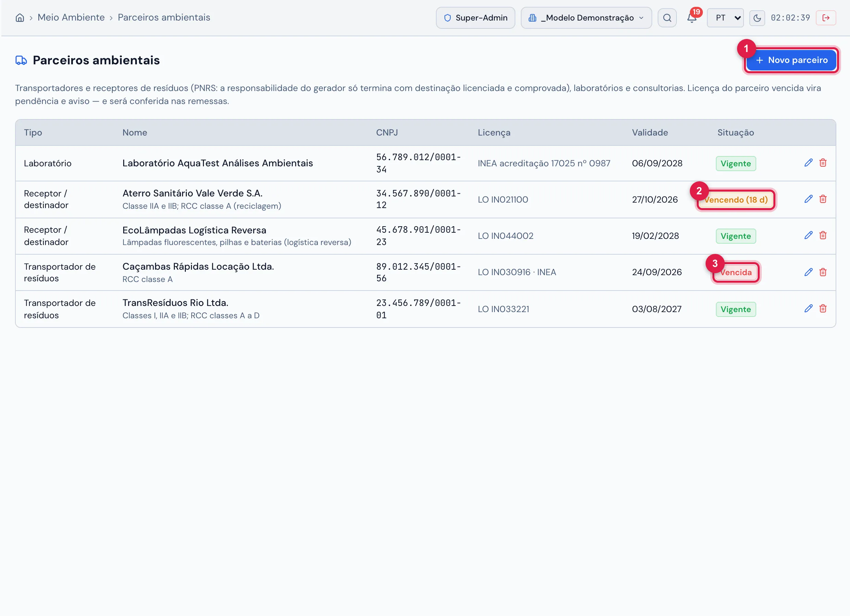Click the Vencida status badge
850x616 pixels.
point(736,272)
